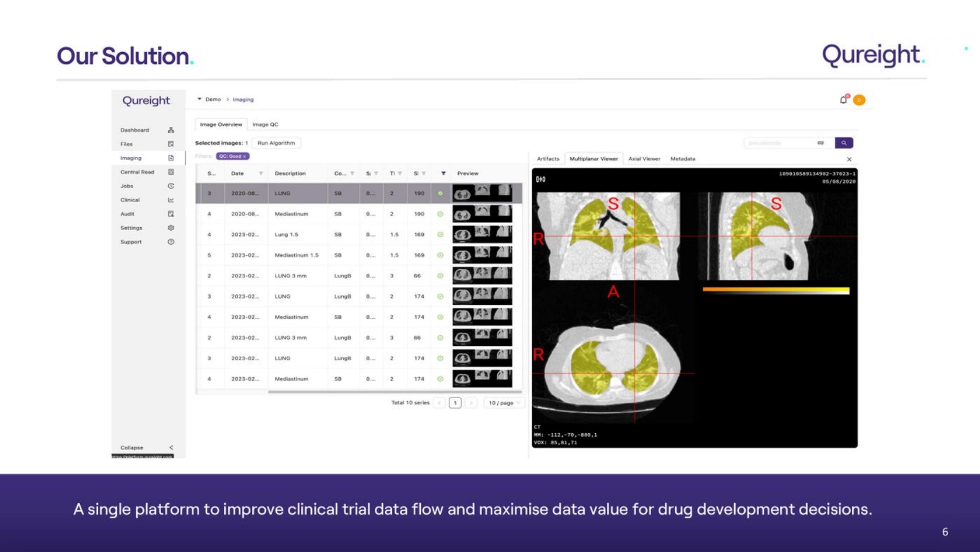Click the S... column header
Viewport: 980px width, 552px height.
point(212,173)
